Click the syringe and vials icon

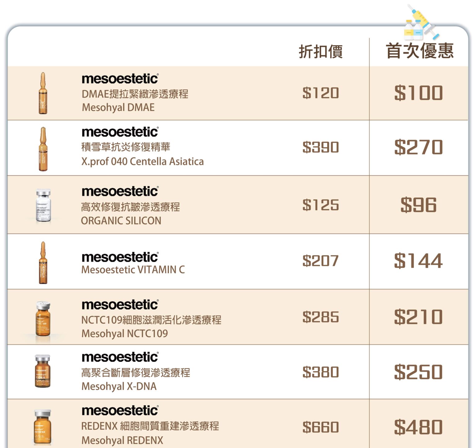422,22
